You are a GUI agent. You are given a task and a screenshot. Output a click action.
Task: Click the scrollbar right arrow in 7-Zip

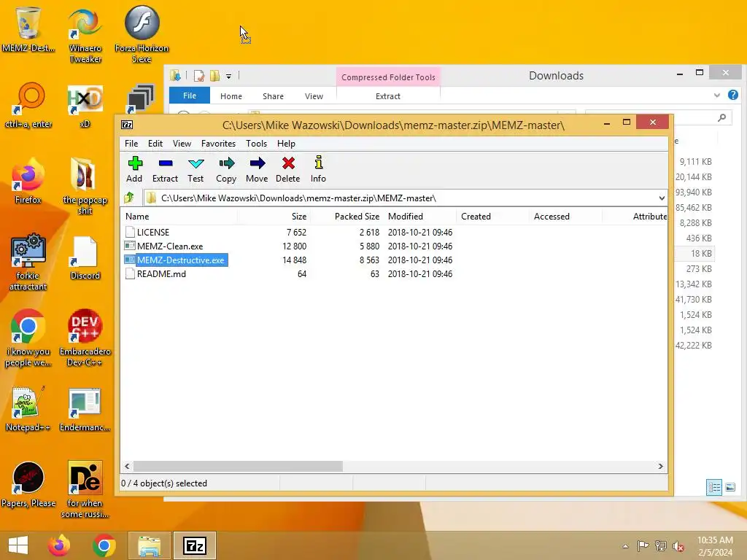point(660,466)
